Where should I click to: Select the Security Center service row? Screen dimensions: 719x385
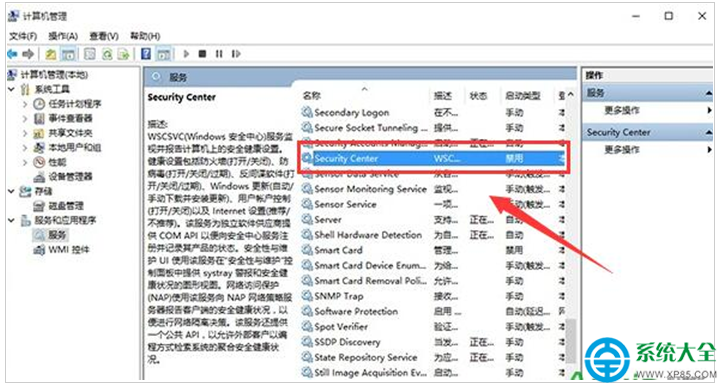coord(432,159)
